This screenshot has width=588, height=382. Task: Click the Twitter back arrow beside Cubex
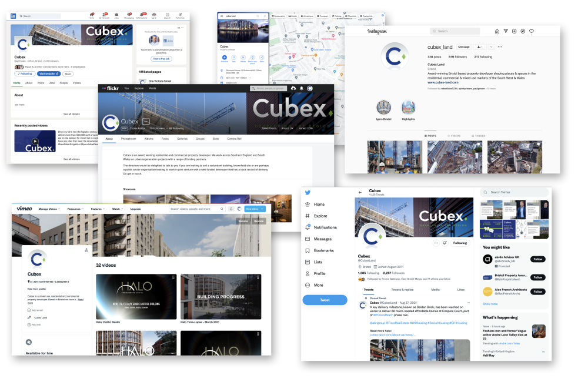[360, 192]
